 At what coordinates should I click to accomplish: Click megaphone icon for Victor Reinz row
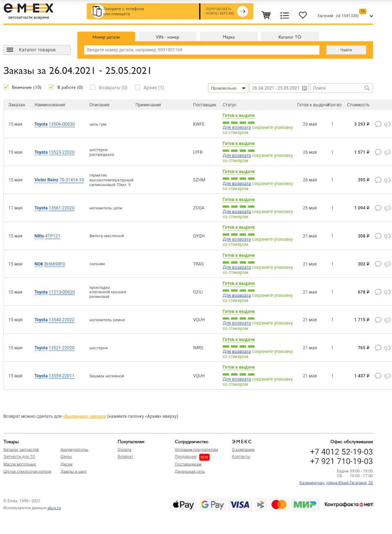pyautogui.click(x=388, y=180)
